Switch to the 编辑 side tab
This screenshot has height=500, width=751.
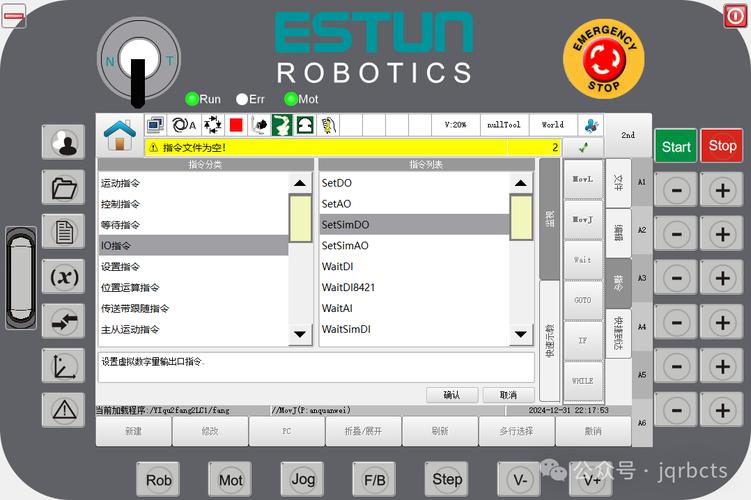[x=618, y=233]
